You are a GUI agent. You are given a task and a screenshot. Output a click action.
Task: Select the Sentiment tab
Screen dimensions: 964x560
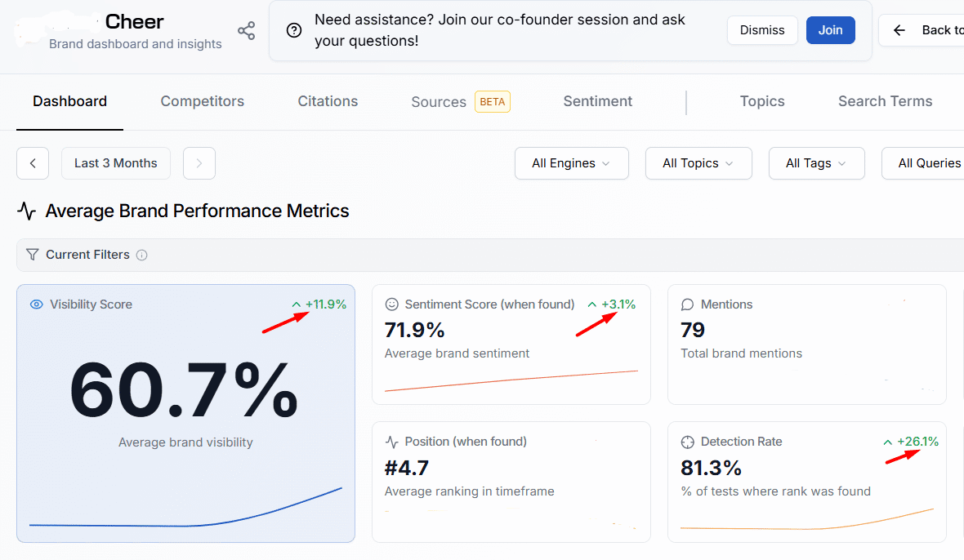(x=597, y=101)
